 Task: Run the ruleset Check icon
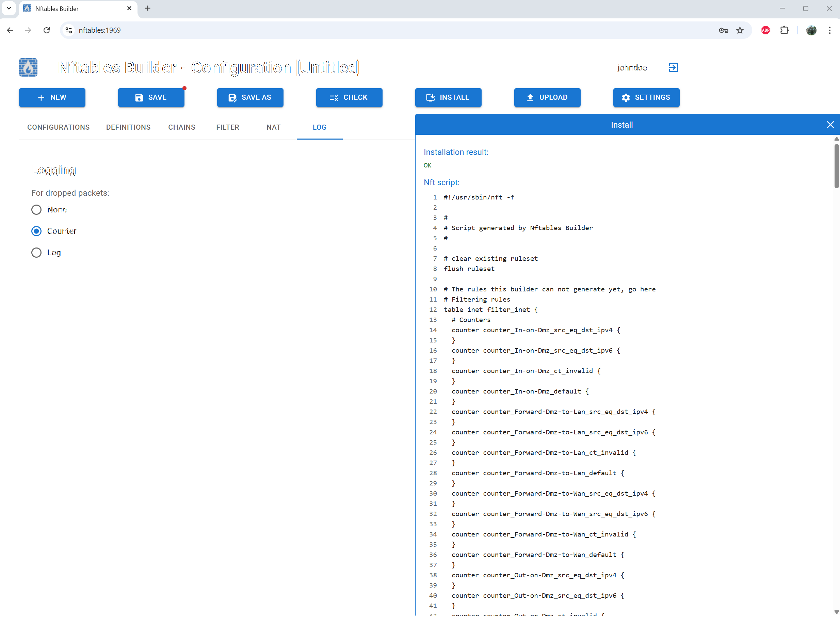[x=334, y=97]
